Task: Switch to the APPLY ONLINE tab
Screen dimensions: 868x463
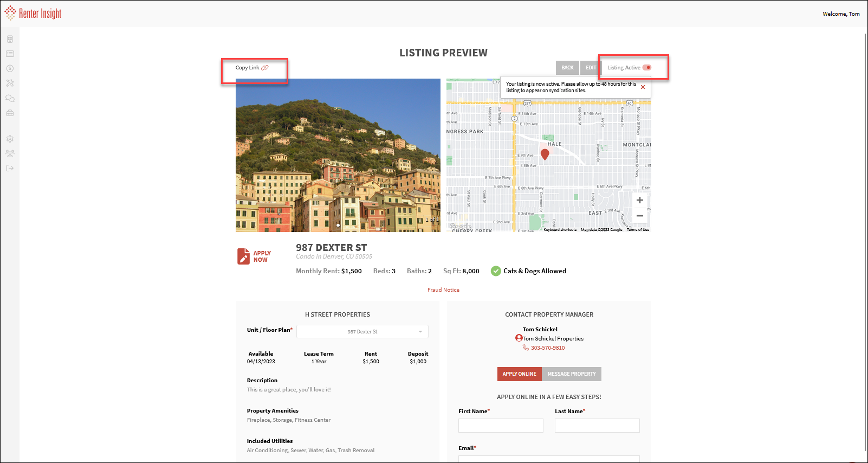Action: coord(519,374)
